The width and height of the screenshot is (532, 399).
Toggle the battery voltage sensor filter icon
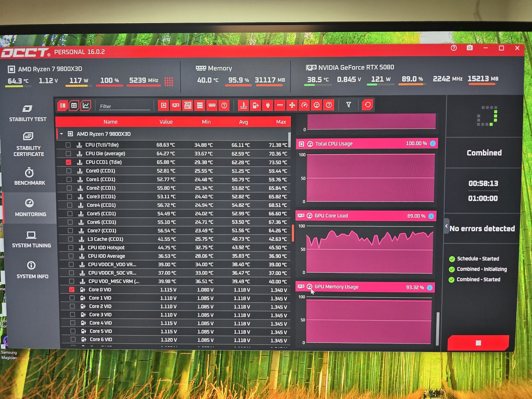[256, 105]
